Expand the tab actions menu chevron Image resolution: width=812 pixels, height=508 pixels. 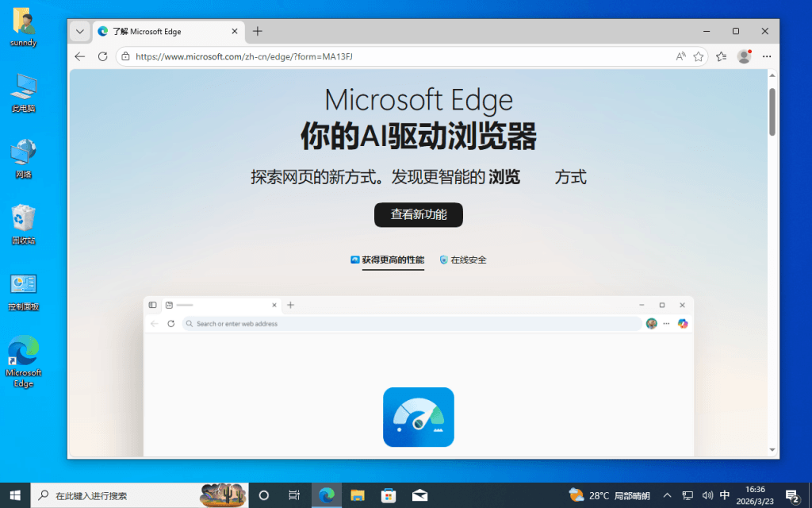click(80, 31)
